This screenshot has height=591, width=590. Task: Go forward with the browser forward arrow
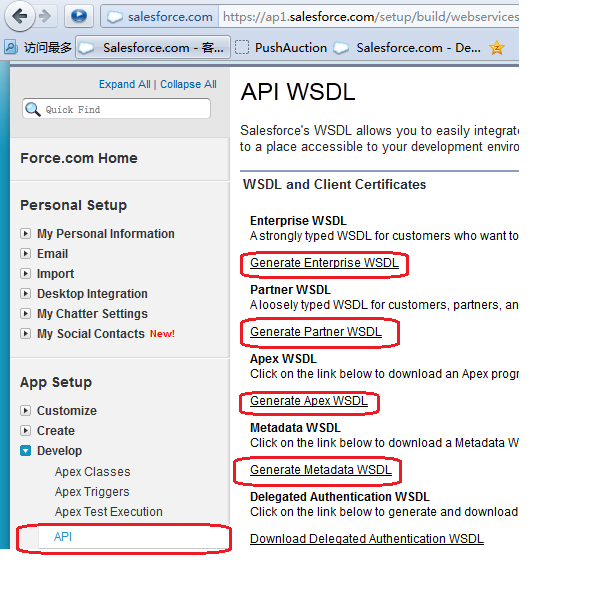pyautogui.click(x=45, y=16)
